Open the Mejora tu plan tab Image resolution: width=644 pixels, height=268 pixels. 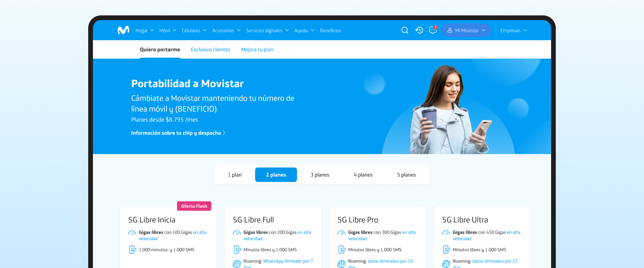(x=257, y=50)
